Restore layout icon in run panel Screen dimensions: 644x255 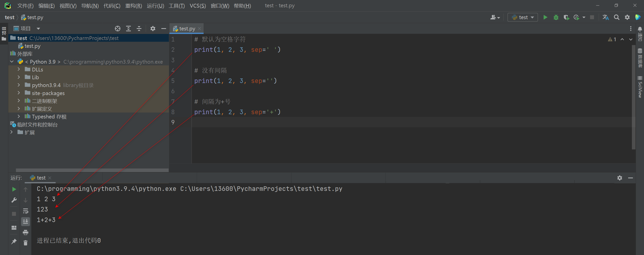(x=14, y=228)
